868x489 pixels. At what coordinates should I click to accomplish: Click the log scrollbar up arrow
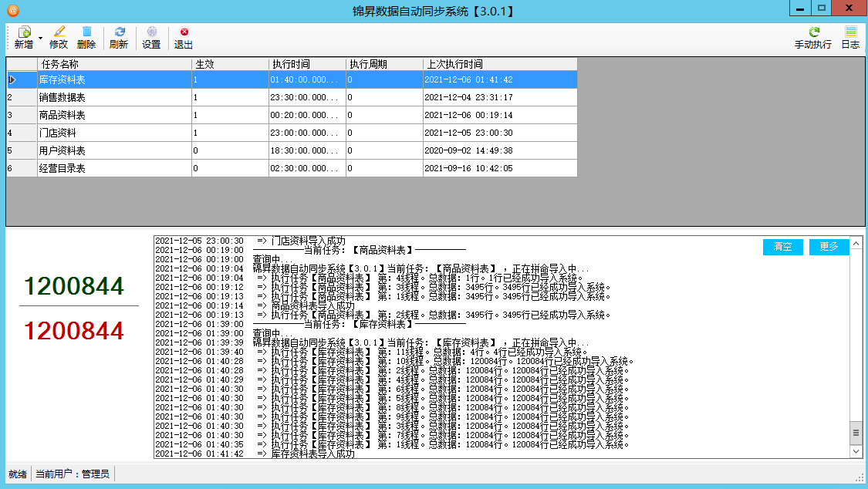coord(856,242)
